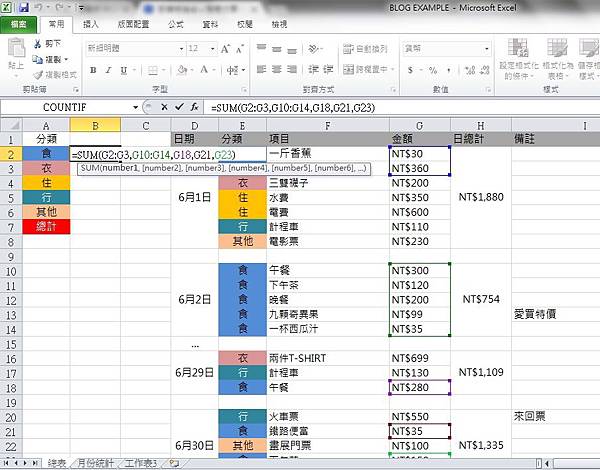
Task: Click the cell borders icon
Action: coord(153,70)
